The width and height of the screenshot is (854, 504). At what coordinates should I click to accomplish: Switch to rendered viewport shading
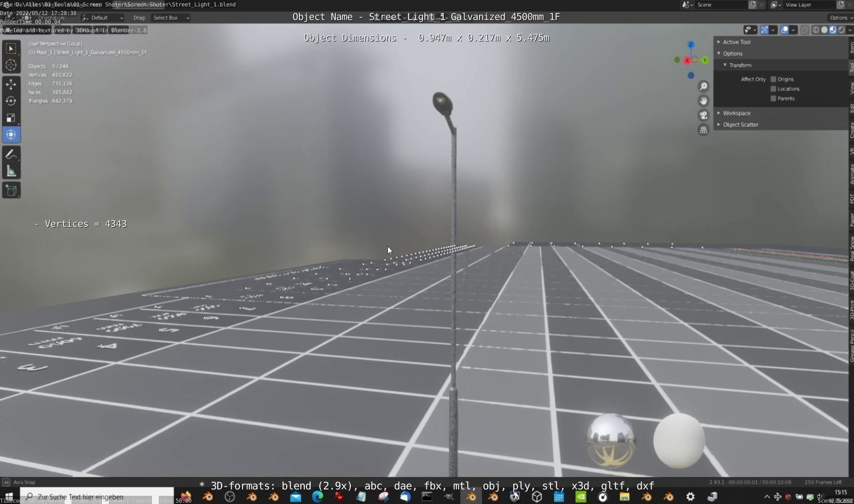[842, 30]
